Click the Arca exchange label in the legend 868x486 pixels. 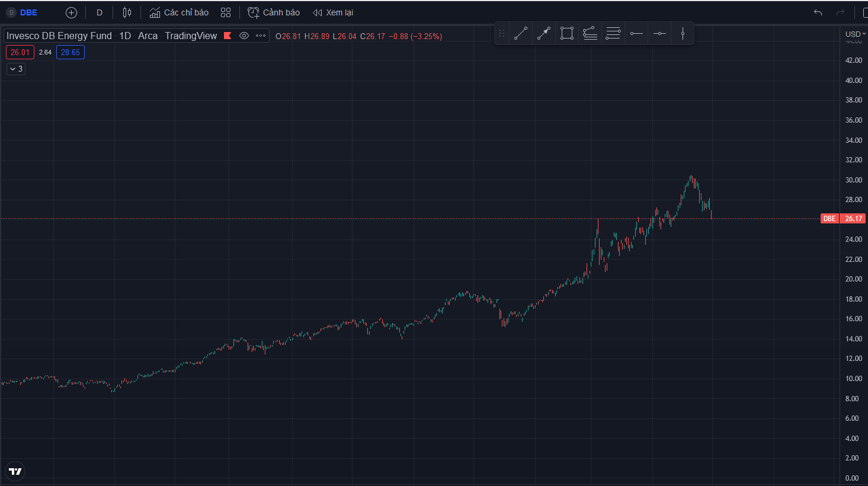coord(148,36)
